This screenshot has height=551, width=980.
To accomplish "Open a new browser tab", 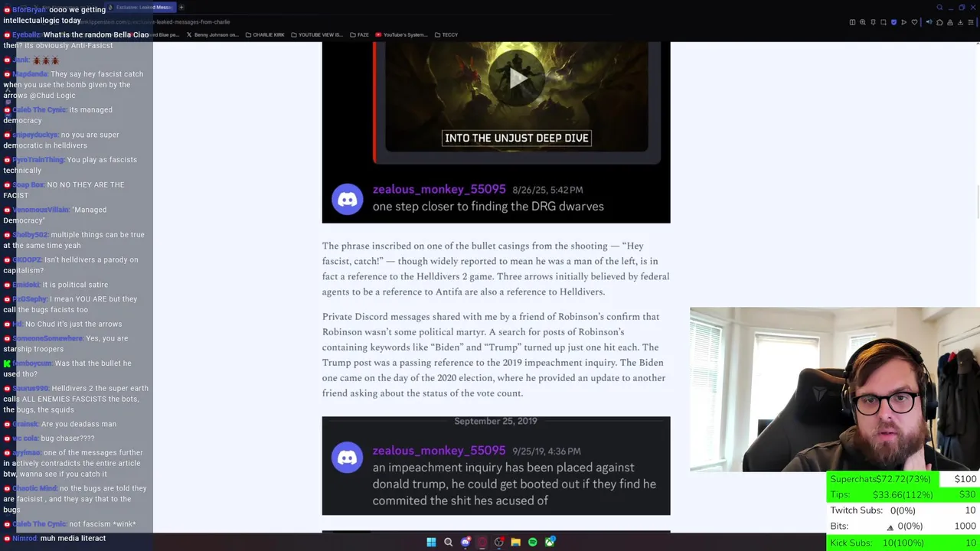I will 181,7.
